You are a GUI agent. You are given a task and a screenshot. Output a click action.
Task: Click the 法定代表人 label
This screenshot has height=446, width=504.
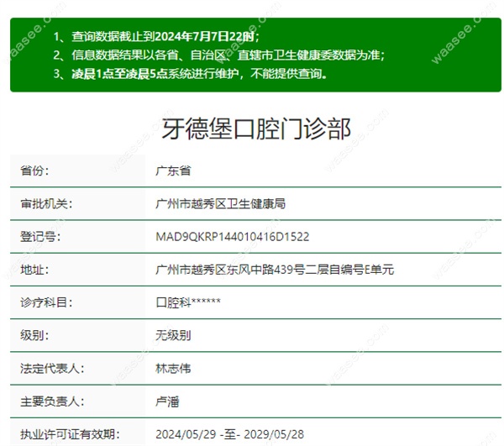pyautogui.click(x=52, y=369)
